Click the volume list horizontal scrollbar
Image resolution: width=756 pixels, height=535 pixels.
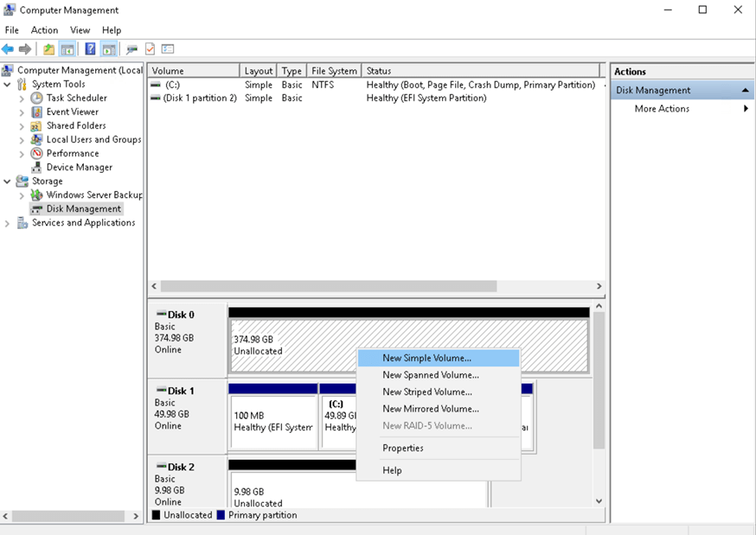(x=329, y=286)
